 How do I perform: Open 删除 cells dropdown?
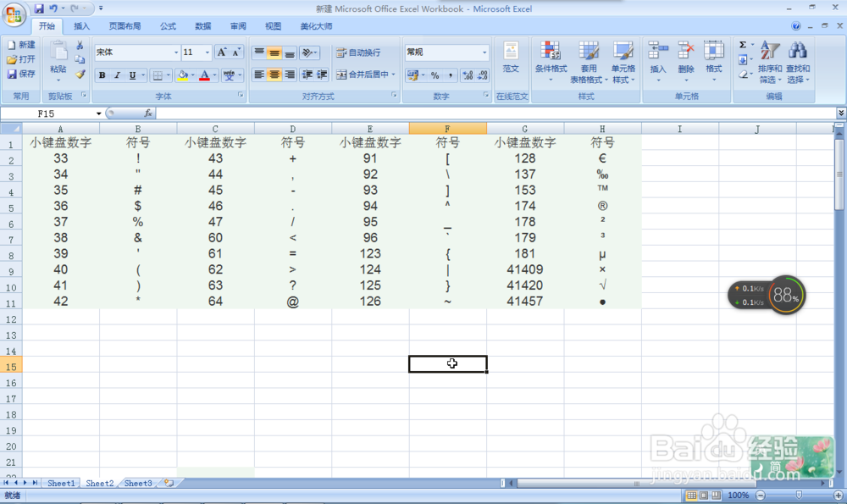(686, 62)
